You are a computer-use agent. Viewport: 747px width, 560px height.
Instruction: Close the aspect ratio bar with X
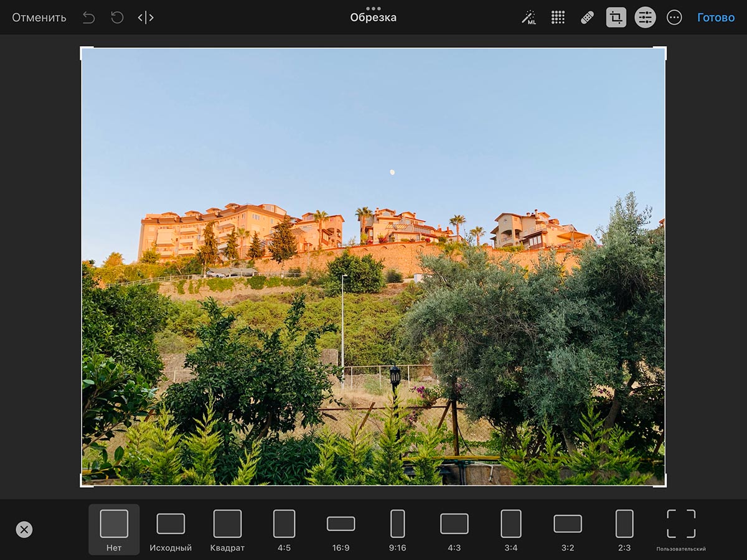pyautogui.click(x=24, y=530)
